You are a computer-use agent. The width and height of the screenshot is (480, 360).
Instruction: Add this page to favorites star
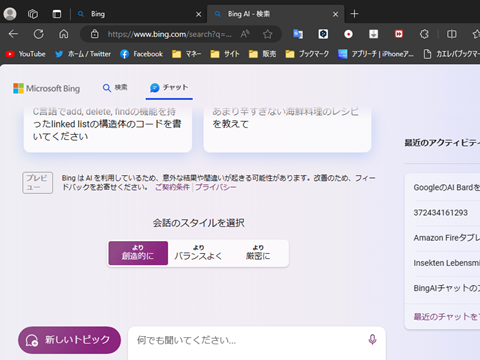pos(268,34)
